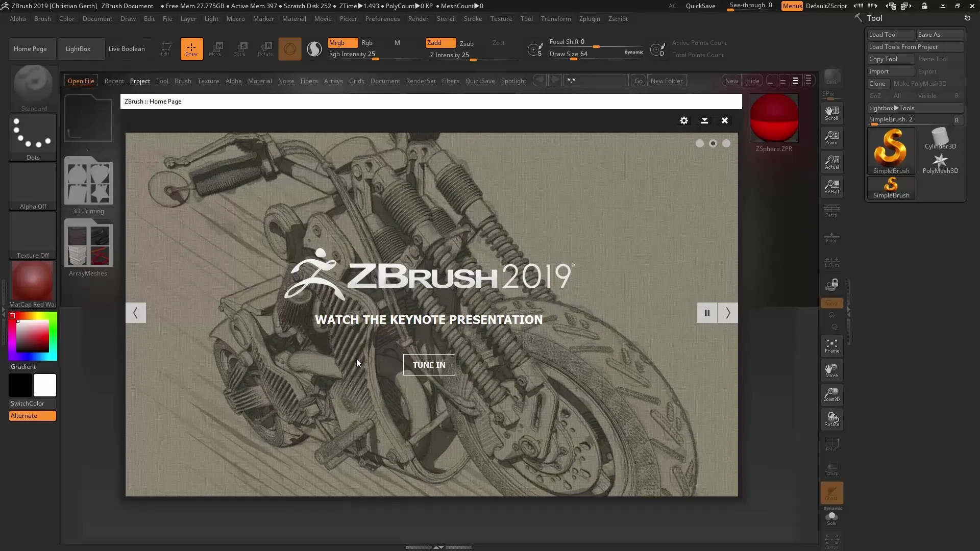
Task: Select the SimpleBrush large tool thumbnail
Action: 891,151
